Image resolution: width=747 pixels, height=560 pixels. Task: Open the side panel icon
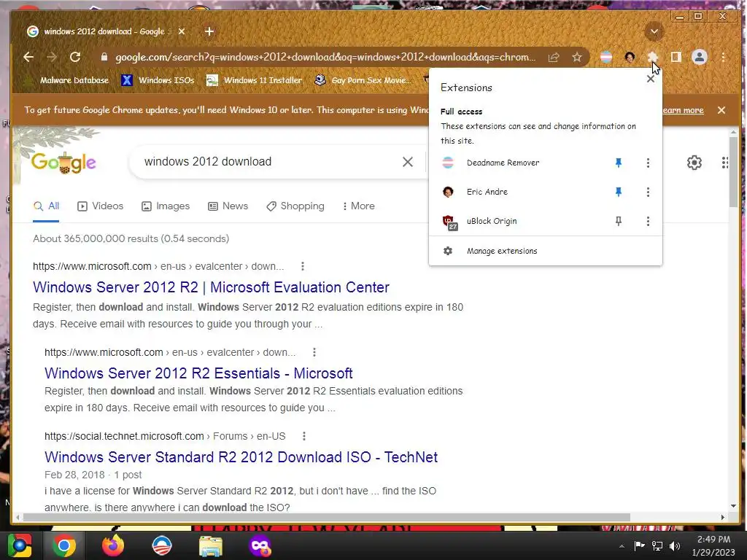676,57
